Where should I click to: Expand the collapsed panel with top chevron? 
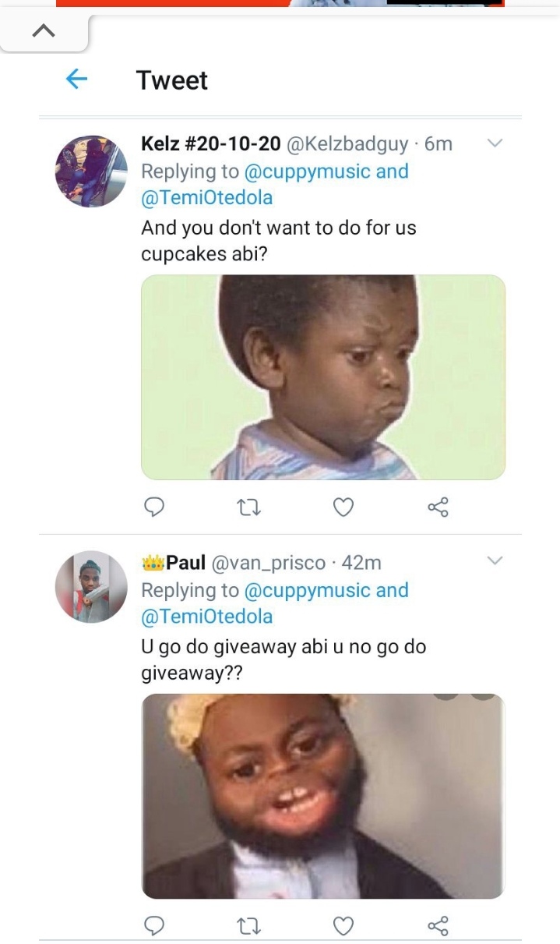(44, 31)
